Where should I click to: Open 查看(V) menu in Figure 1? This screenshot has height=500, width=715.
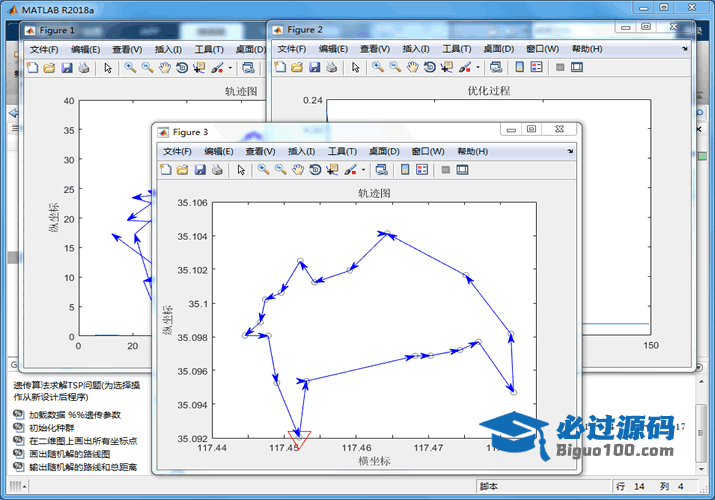pyautogui.click(x=127, y=49)
